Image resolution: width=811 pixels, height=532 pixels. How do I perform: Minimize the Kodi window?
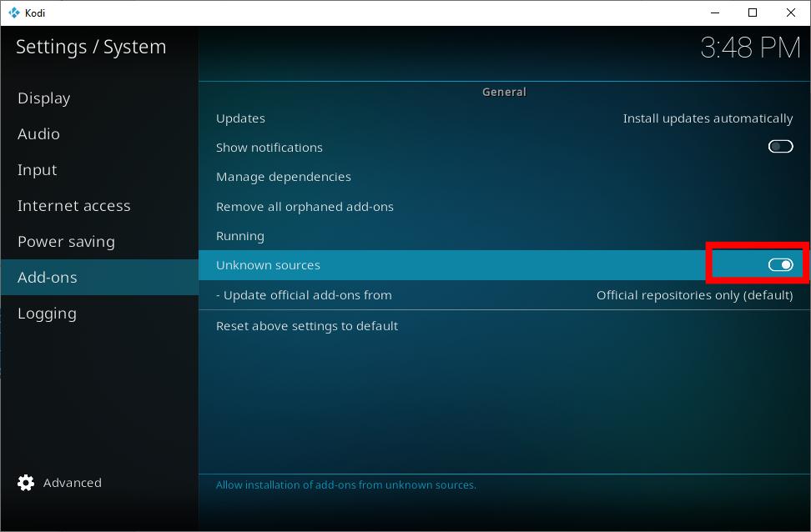pyautogui.click(x=715, y=13)
